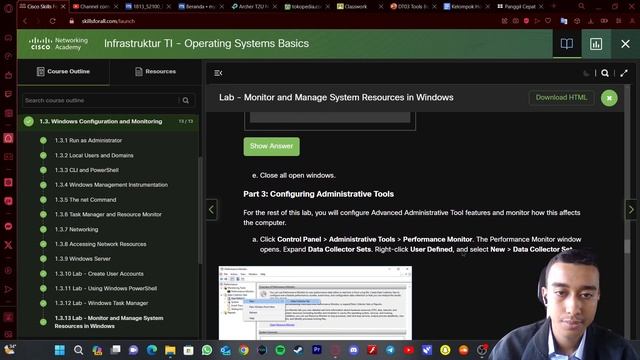Open 1.3.8 Accessing Network Resources

(100, 244)
